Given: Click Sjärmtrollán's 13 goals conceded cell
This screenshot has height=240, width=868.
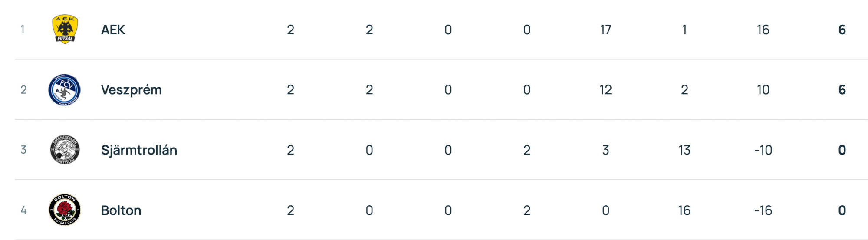Looking at the screenshot, I should (x=684, y=150).
